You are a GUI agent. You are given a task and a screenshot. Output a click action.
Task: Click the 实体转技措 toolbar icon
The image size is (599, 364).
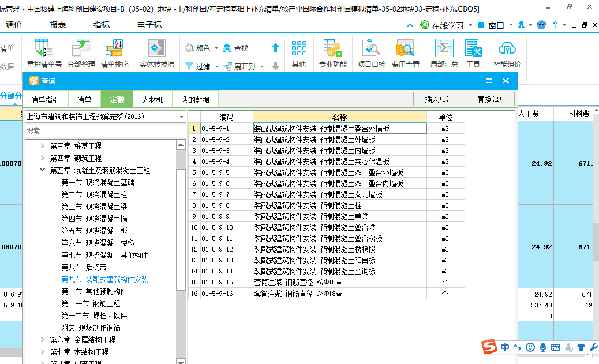pyautogui.click(x=156, y=48)
